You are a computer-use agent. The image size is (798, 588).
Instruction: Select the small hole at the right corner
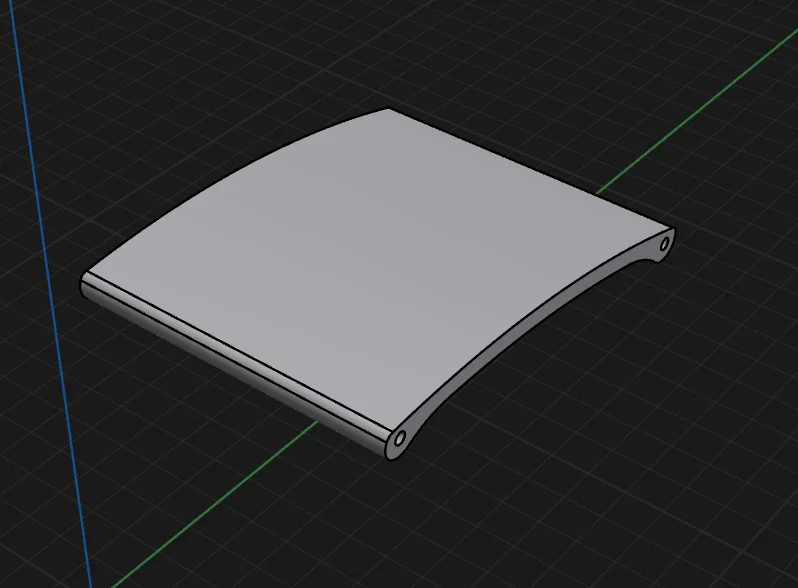pos(665,244)
